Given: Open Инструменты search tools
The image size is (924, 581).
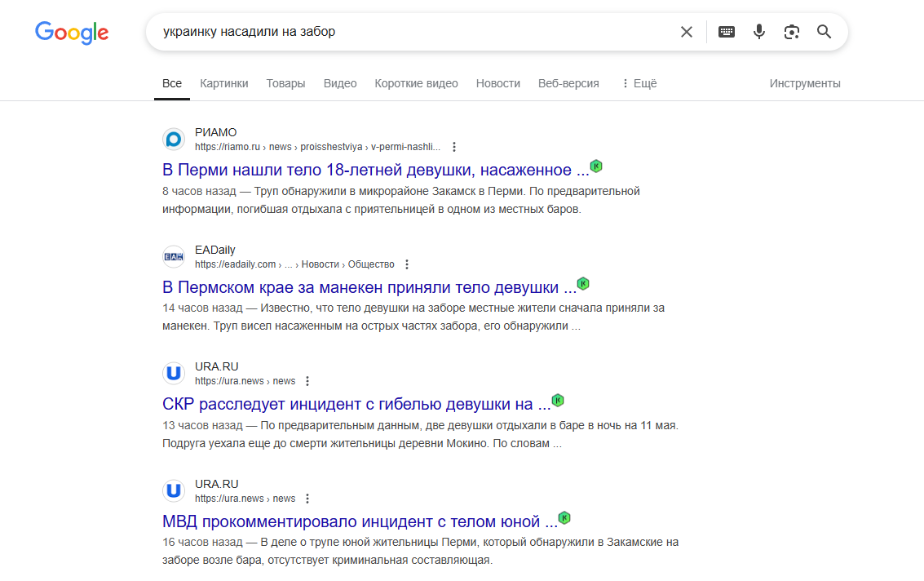Looking at the screenshot, I should (x=805, y=84).
